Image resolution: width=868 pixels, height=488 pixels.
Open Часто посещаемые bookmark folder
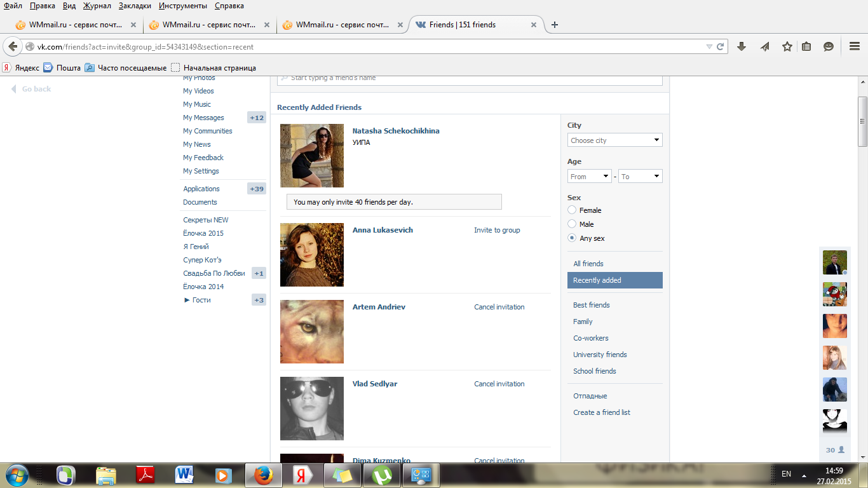point(126,68)
